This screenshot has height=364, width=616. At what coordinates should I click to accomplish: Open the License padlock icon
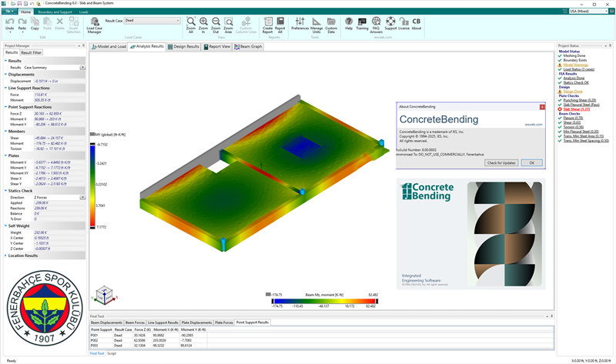(x=403, y=22)
